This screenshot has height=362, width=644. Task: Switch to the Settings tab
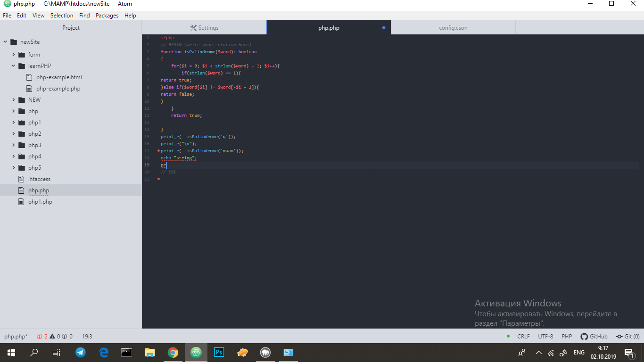(x=204, y=28)
